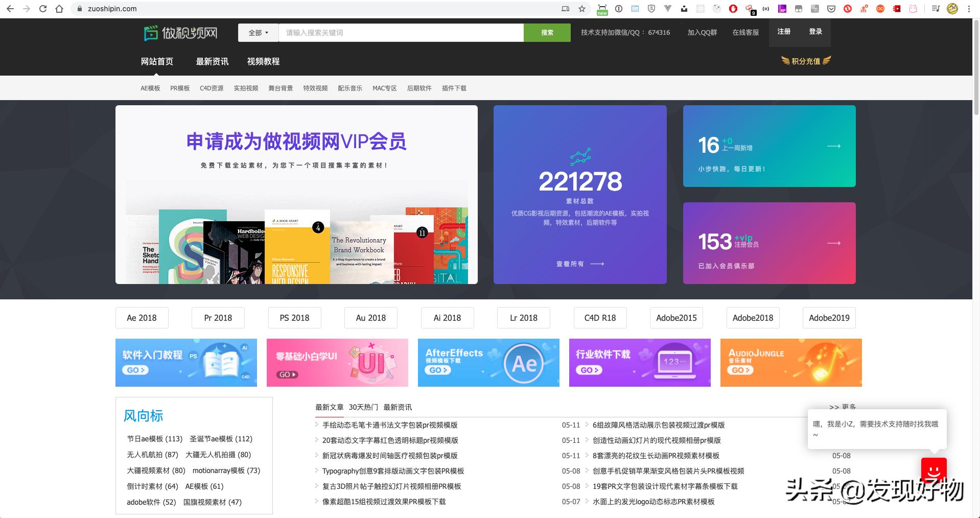Switch to 最新资讯 article tab
Screen dimensions: 980x518
[398, 407]
